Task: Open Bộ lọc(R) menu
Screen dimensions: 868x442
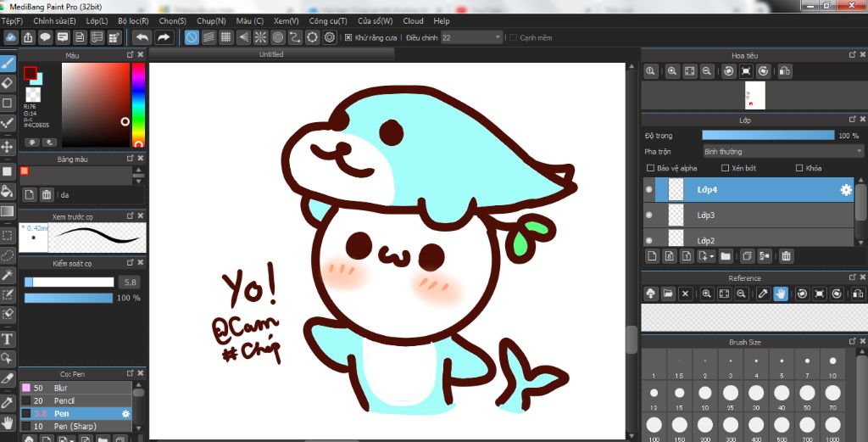Action: pos(133,21)
